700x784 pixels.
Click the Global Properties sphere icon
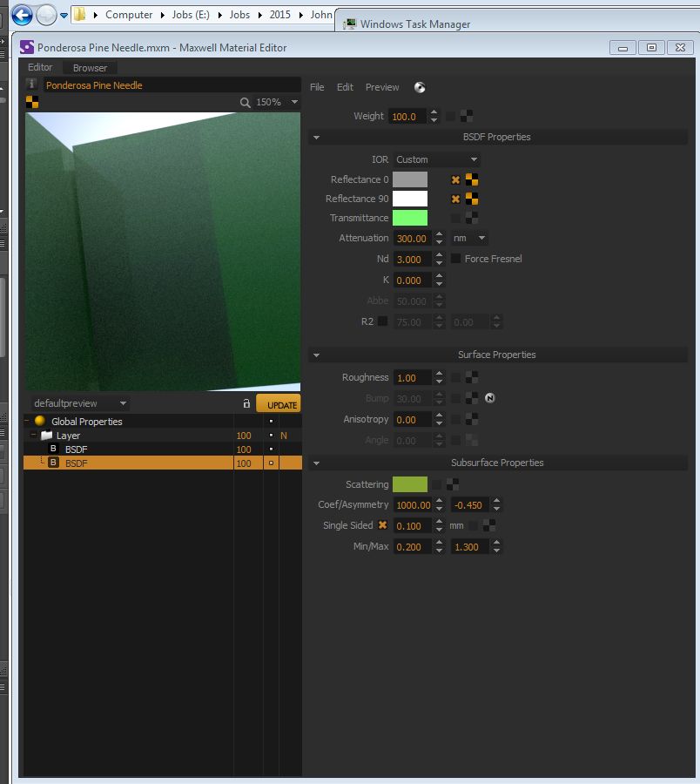(x=40, y=421)
